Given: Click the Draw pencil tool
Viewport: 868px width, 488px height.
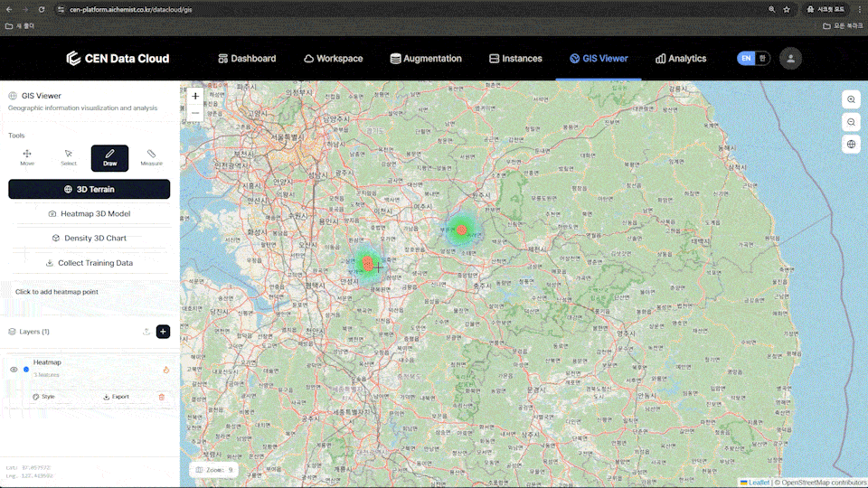Looking at the screenshot, I should point(109,158).
